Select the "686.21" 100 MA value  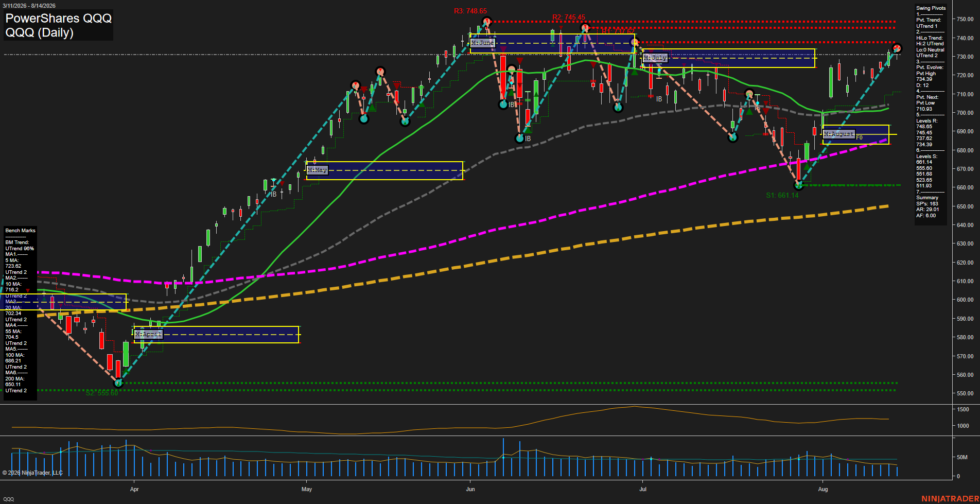pos(13,361)
